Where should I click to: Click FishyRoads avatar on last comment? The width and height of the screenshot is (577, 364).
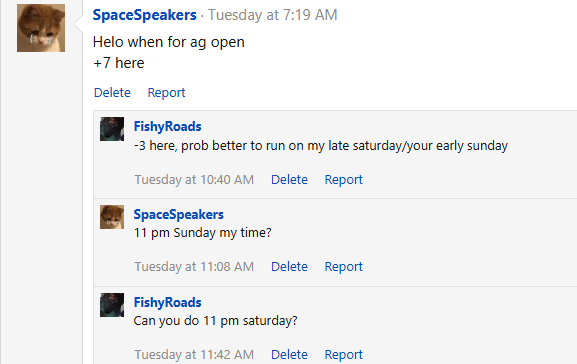coord(112,305)
